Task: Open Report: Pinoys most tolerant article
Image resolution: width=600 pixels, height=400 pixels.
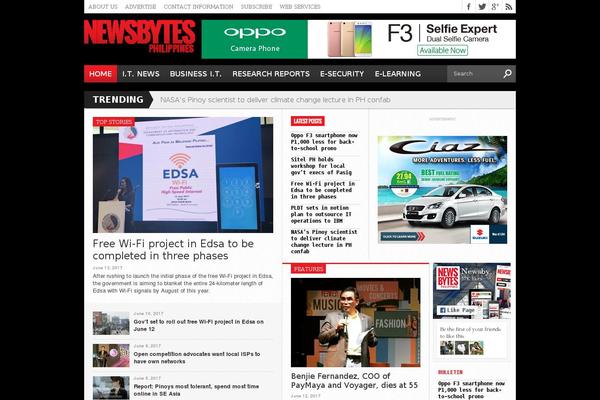Action: pos(196,390)
